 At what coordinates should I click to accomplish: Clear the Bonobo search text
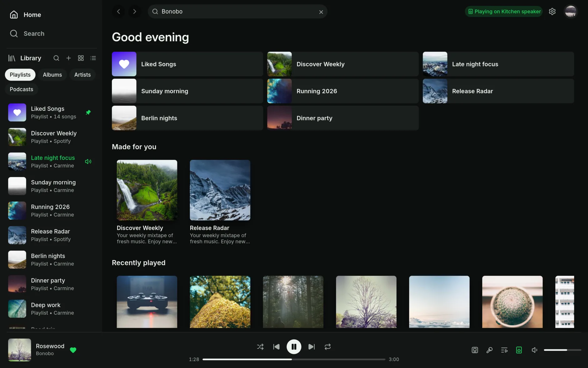[321, 12]
